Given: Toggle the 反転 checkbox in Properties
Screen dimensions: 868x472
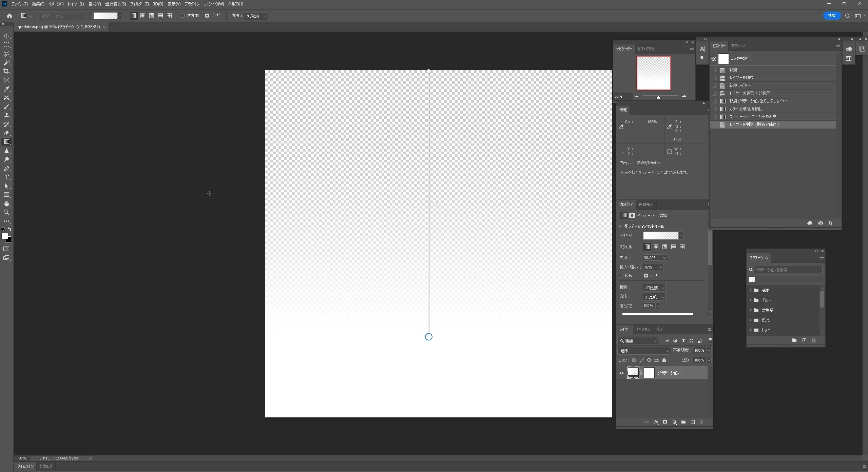Looking at the screenshot, I should click(621, 276).
